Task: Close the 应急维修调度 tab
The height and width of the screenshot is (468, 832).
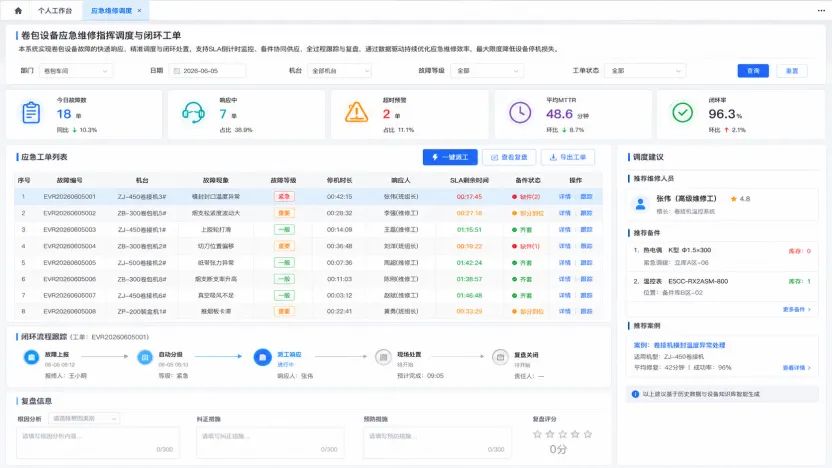Action: 140,11
